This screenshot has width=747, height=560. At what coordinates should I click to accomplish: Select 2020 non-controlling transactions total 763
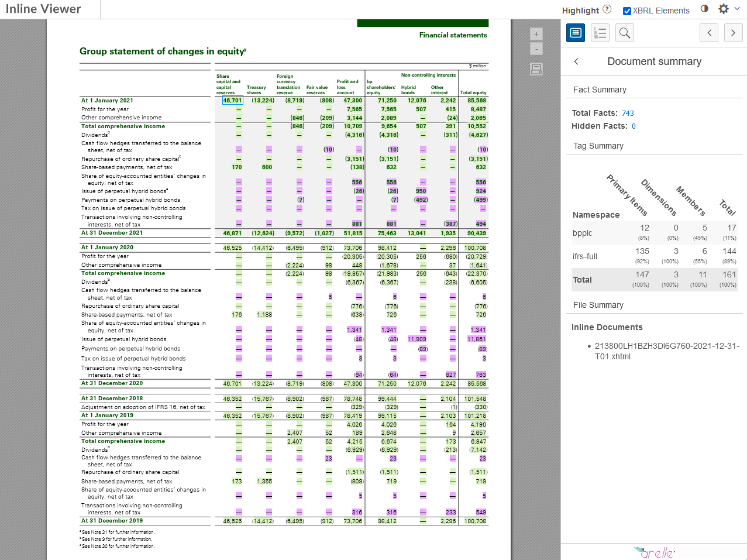click(x=481, y=375)
